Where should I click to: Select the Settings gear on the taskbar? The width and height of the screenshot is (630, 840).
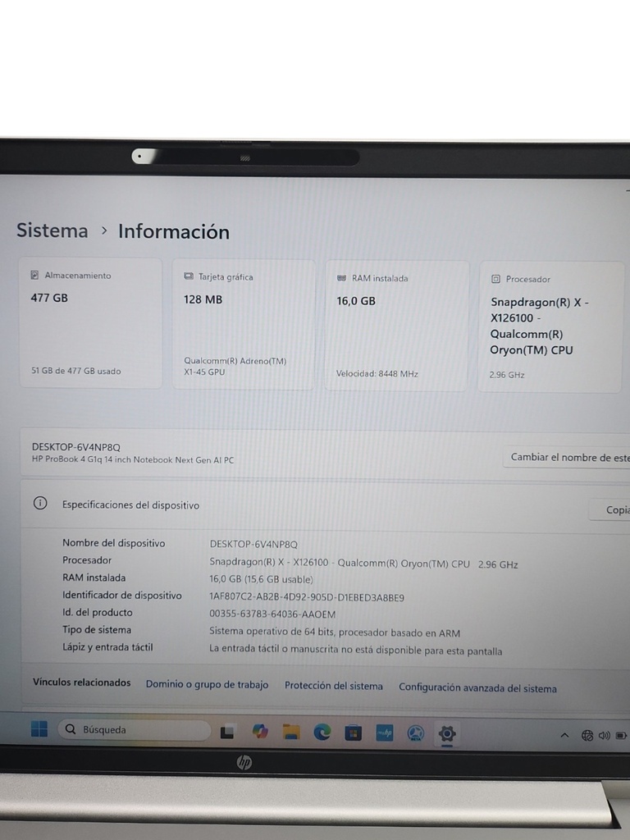pos(447,733)
